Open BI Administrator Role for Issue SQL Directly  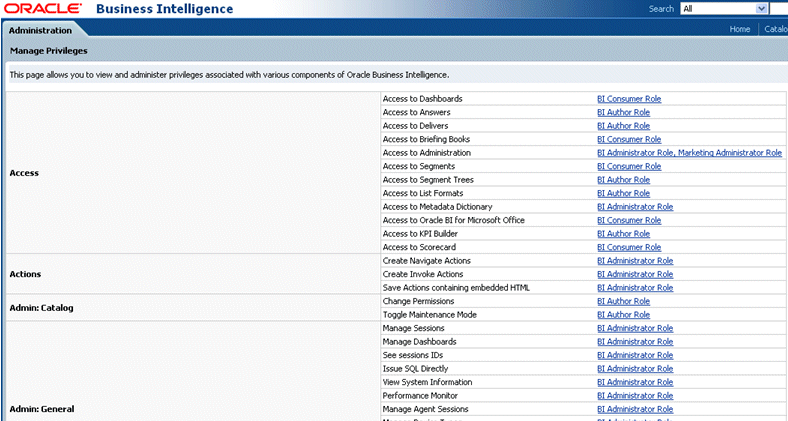(635, 369)
